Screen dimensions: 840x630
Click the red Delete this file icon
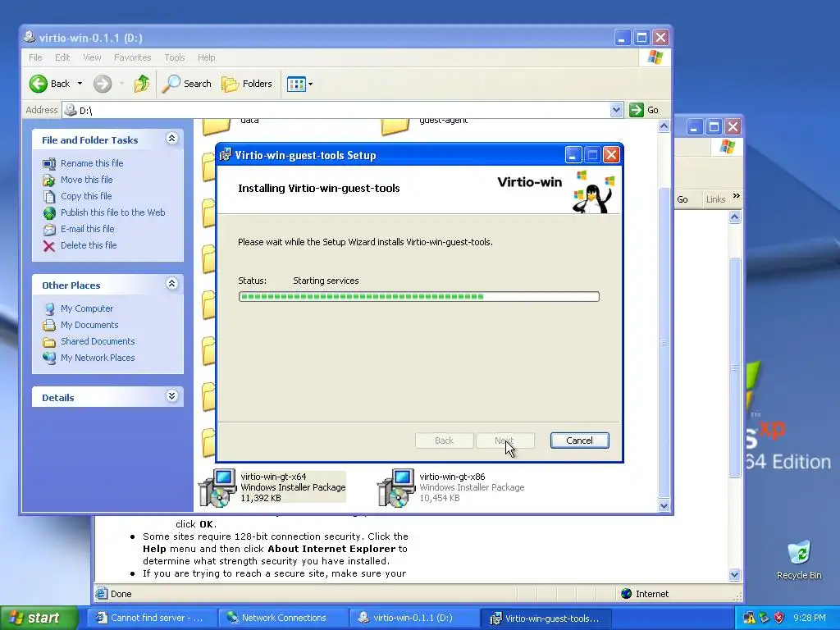(49, 246)
